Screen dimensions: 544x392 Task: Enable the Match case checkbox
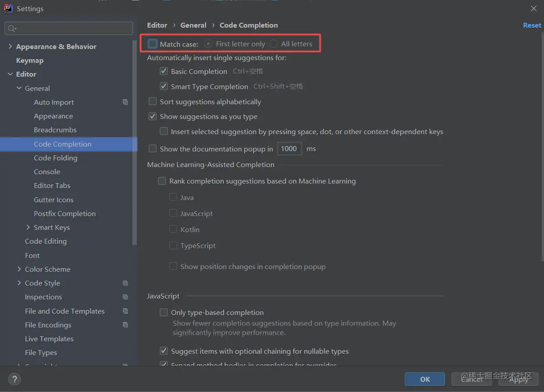153,44
